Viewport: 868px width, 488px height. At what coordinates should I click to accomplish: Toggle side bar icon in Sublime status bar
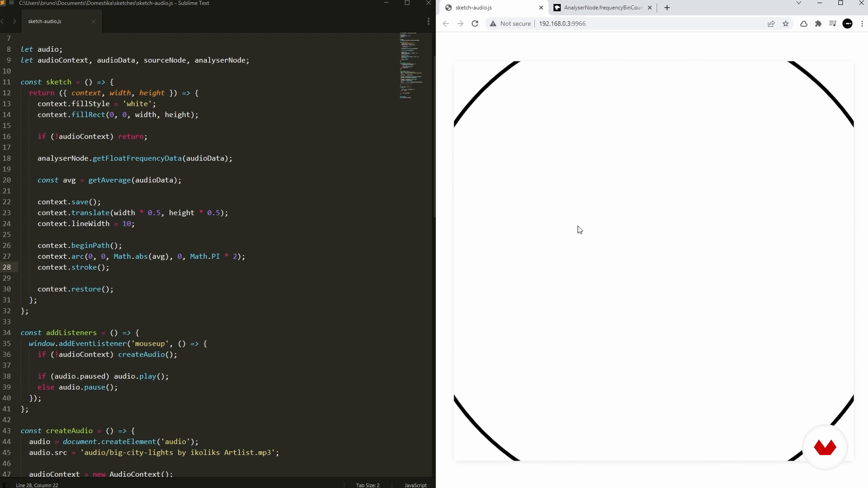(x=6, y=485)
